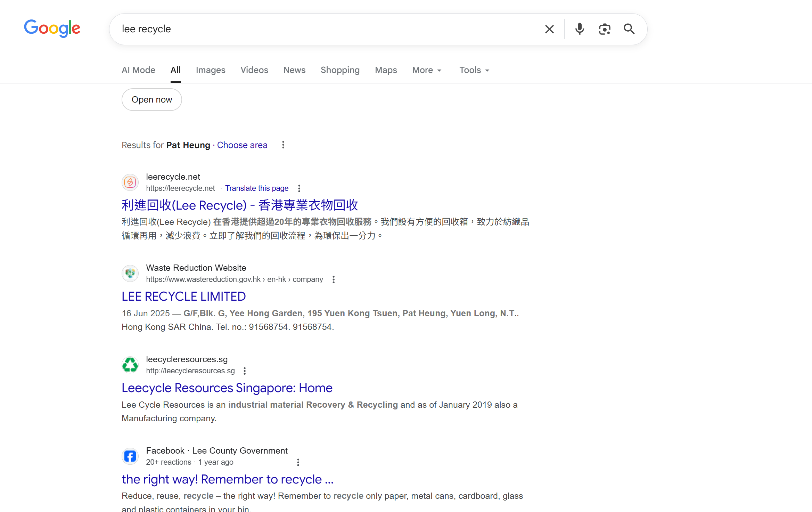
Task: Click the Choose area link
Action: (x=242, y=145)
